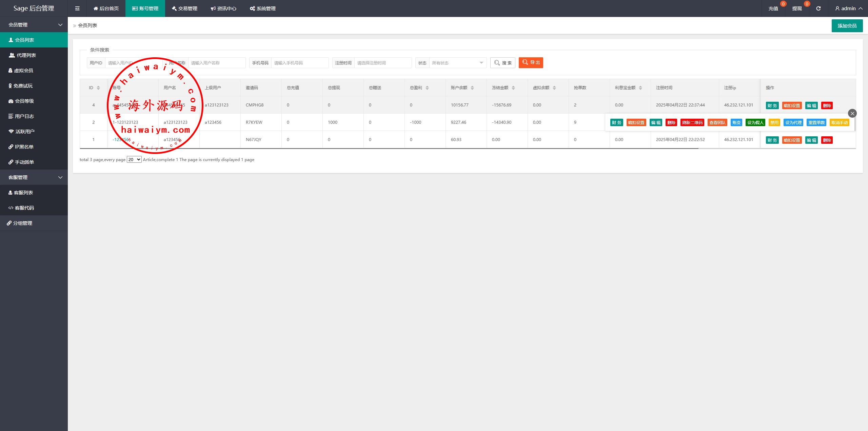Click 设为假人 in the actions popup
This screenshot has width=868, height=431.
(755, 123)
